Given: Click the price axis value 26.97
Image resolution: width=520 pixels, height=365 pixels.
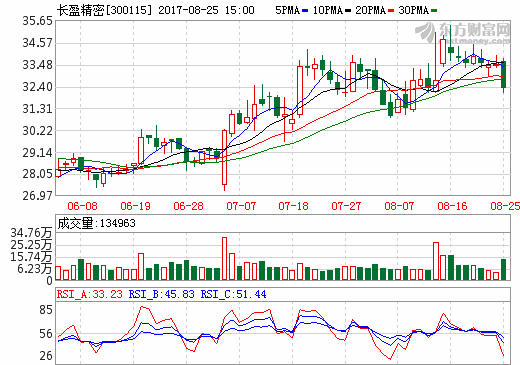Looking at the screenshot, I should tap(37, 196).
